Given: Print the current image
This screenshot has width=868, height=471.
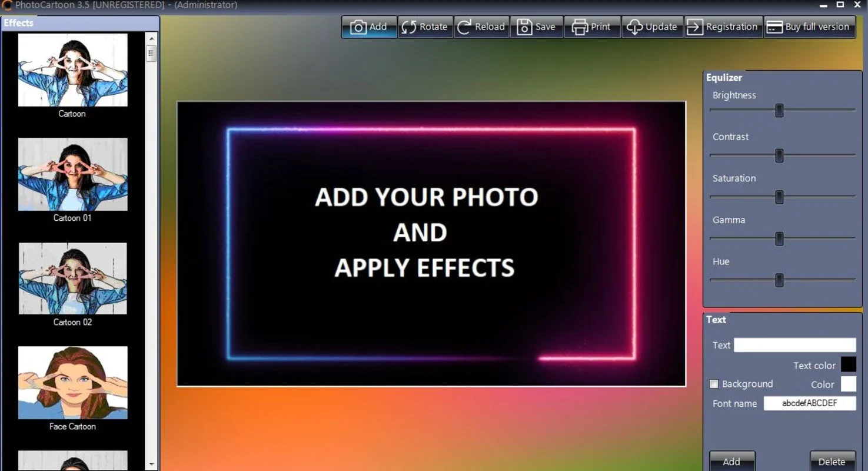Looking at the screenshot, I should [x=592, y=27].
